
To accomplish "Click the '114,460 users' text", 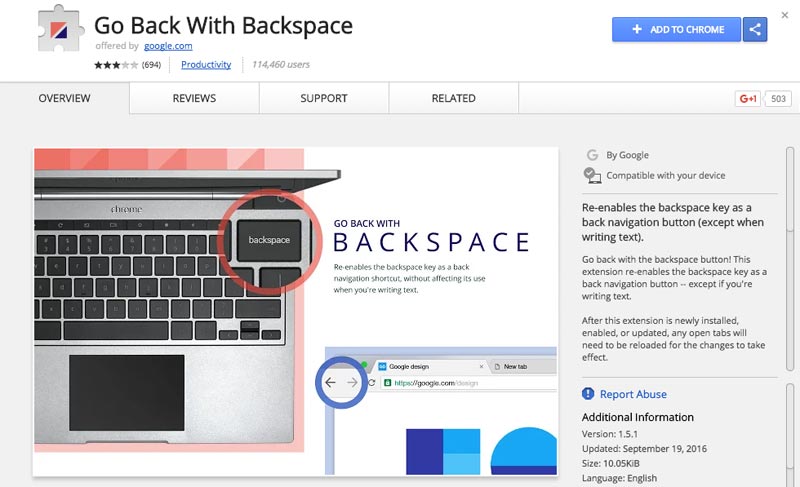I will pos(281,65).
